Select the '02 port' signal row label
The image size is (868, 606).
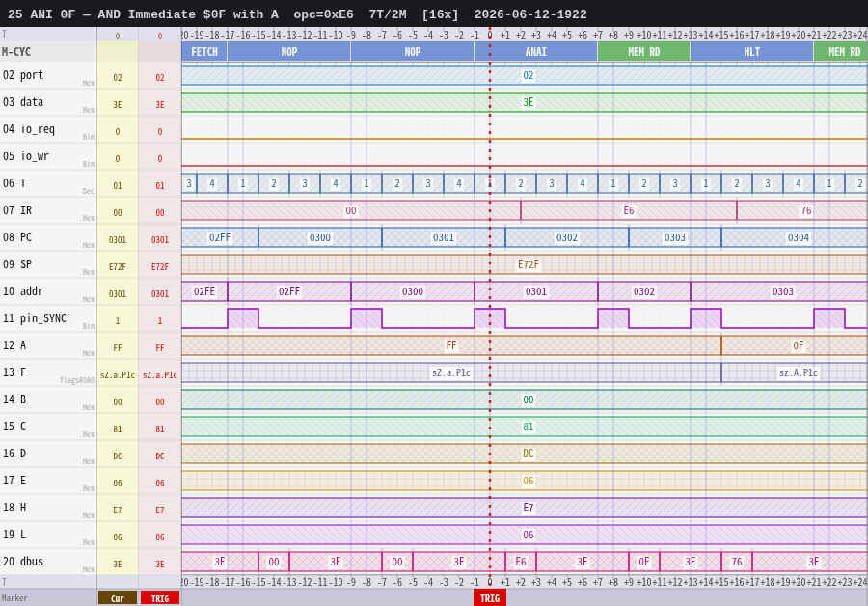coord(23,75)
